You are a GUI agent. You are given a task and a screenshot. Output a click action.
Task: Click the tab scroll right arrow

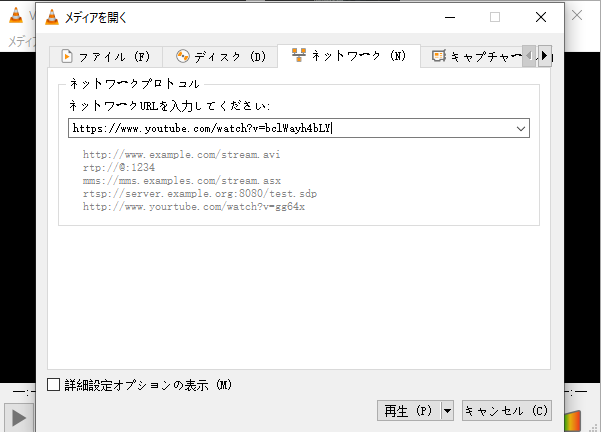click(x=545, y=56)
